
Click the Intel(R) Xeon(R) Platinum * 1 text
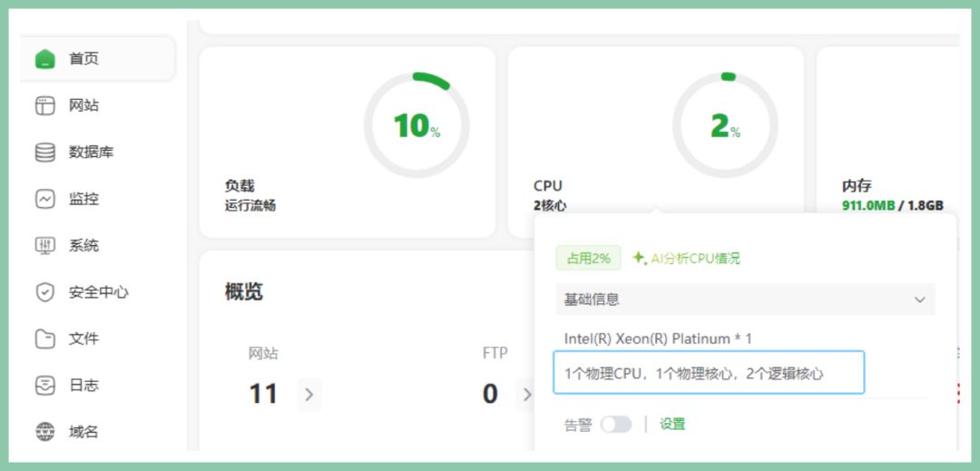tap(658, 339)
